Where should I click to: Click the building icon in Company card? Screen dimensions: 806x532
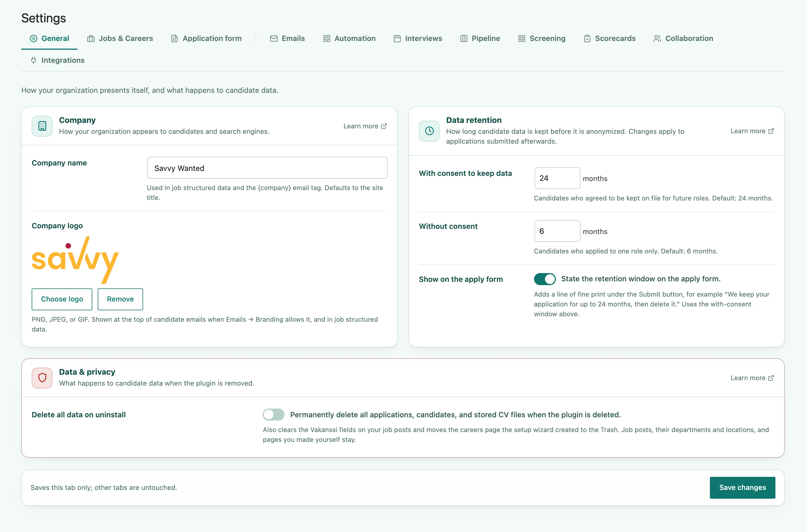42,126
